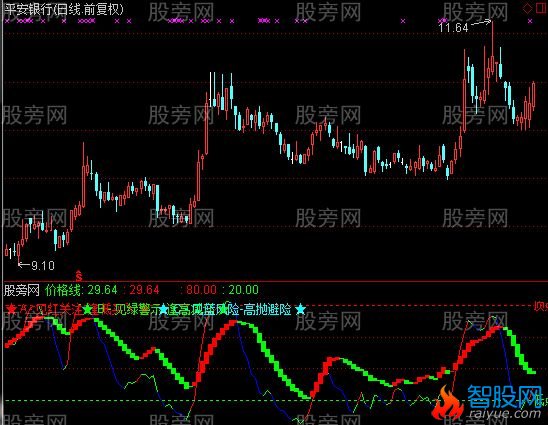
Task: Click the 11.64 high price label
Action: click(x=453, y=28)
